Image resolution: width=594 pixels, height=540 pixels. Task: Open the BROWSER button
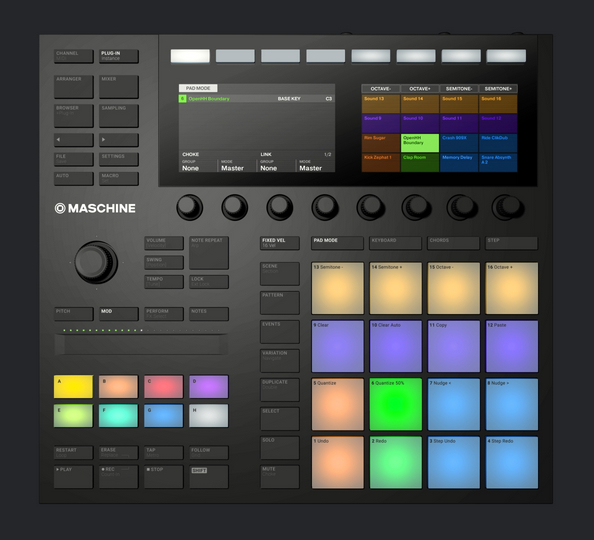(x=73, y=116)
